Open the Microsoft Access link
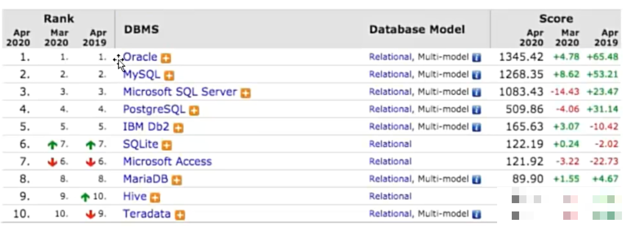 [x=167, y=161]
